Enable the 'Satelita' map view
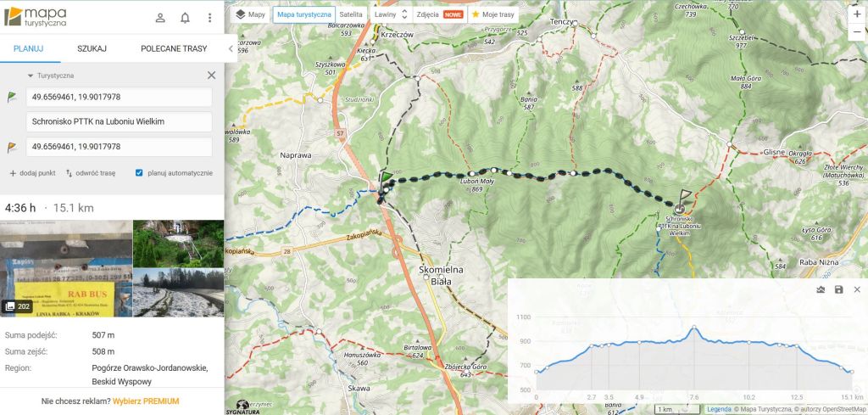The width and height of the screenshot is (868, 415). click(x=351, y=14)
